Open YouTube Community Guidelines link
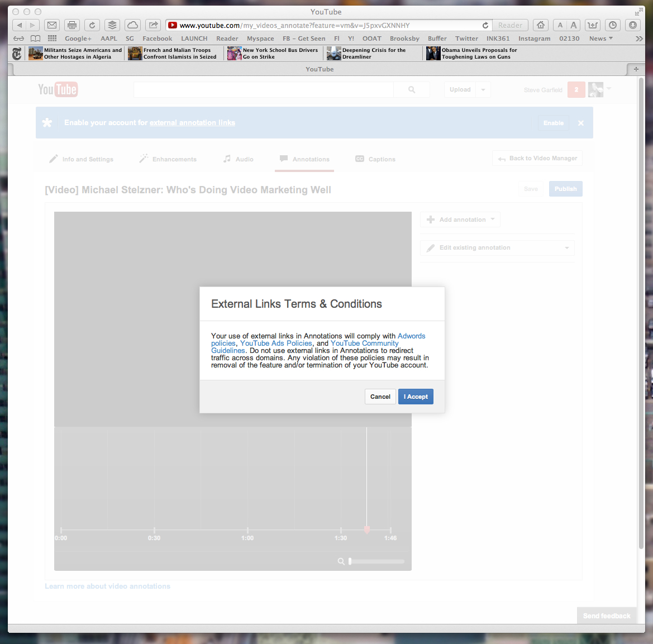 tap(364, 344)
